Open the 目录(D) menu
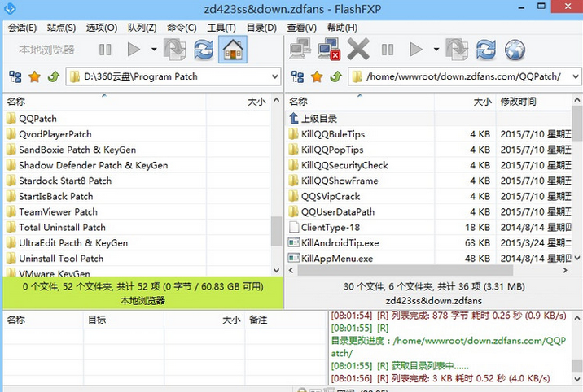 coord(261,28)
